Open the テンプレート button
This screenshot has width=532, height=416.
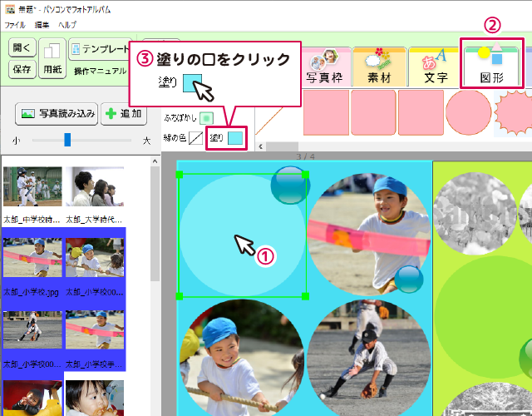tap(101, 49)
